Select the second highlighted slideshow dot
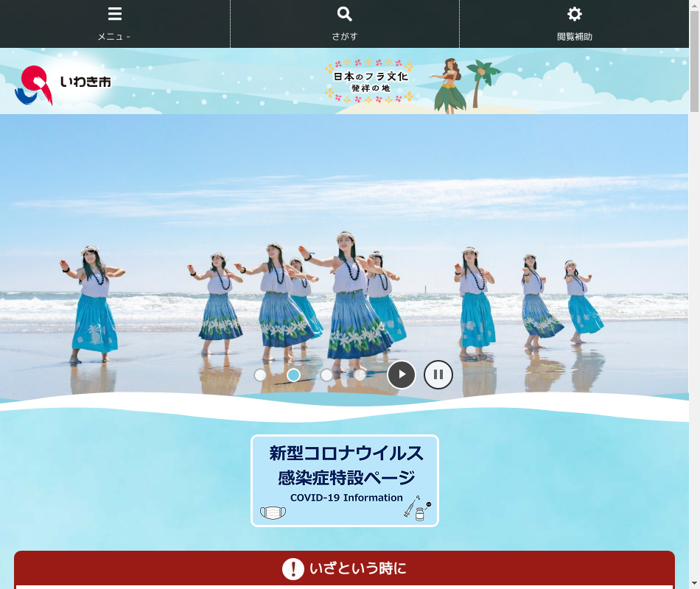Image resolution: width=700 pixels, height=589 pixels. click(x=293, y=375)
